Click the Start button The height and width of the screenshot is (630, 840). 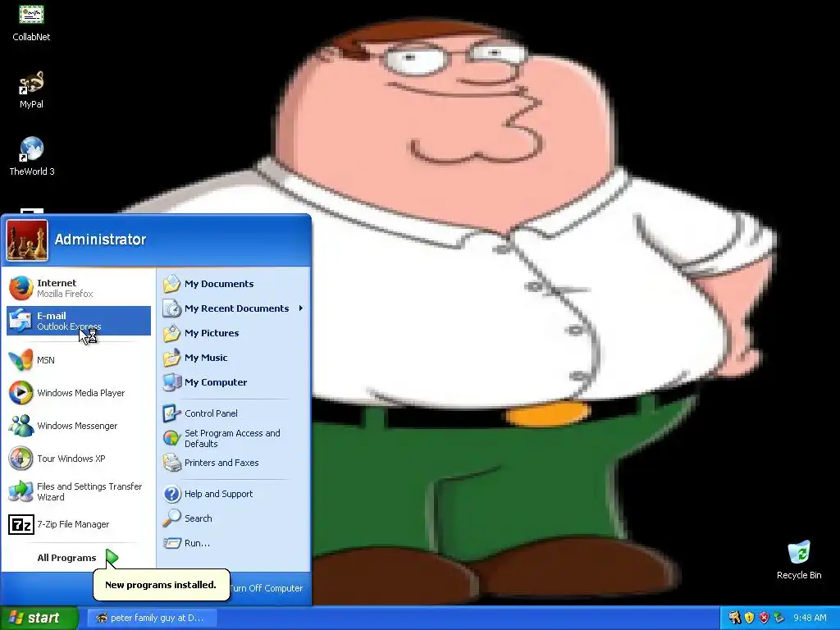pos(39,618)
